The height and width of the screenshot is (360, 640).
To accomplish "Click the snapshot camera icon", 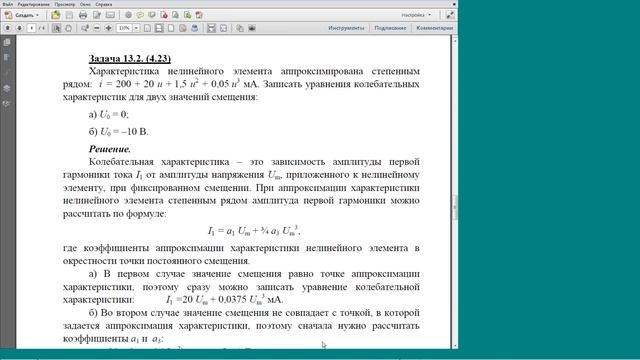I will (252, 28).
